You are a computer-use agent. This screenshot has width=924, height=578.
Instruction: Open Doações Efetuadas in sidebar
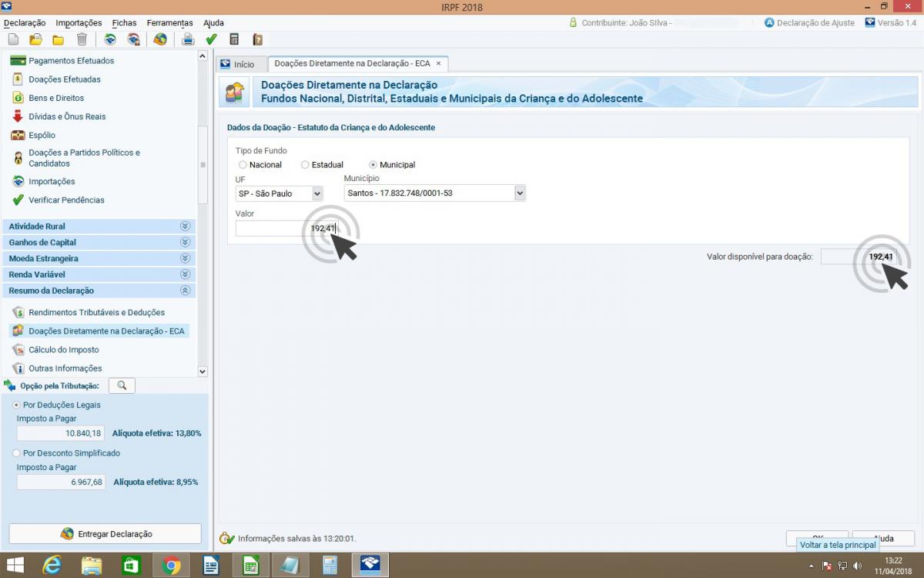tap(65, 79)
